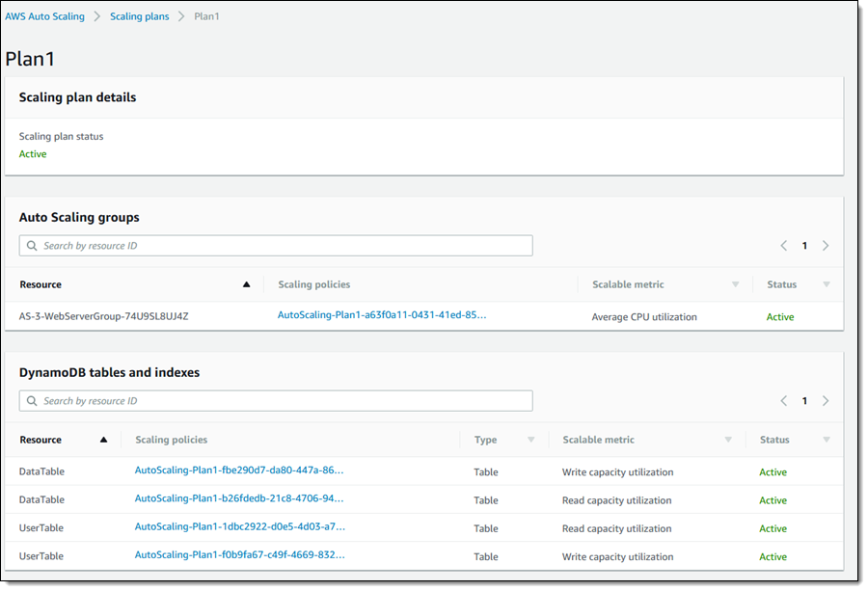
Task: Click Average CPU utilization cell
Action: pos(644,317)
